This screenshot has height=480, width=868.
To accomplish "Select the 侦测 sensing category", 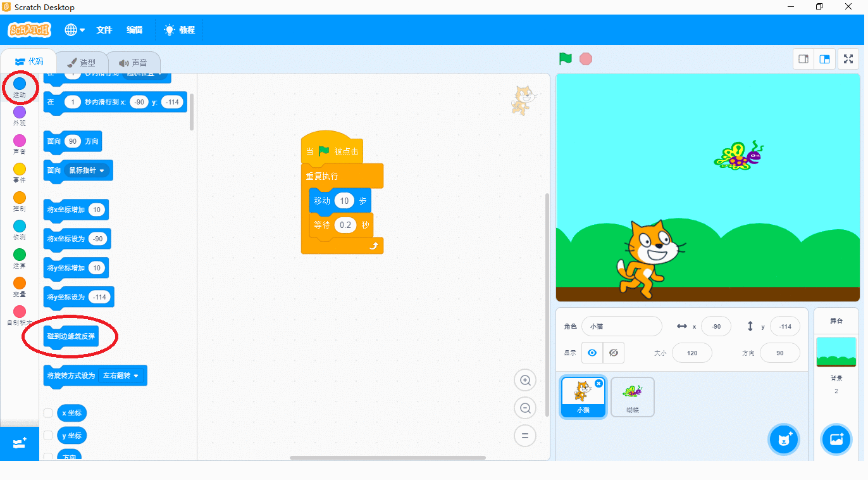I will point(20,231).
